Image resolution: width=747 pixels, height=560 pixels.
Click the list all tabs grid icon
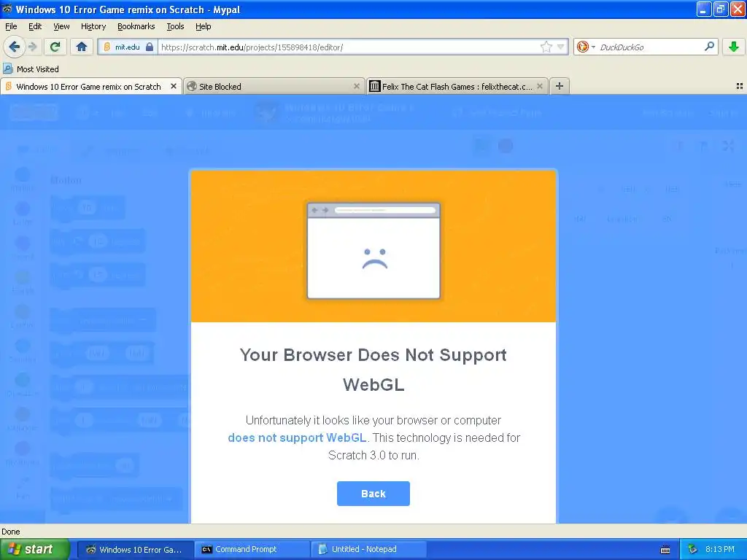point(740,86)
